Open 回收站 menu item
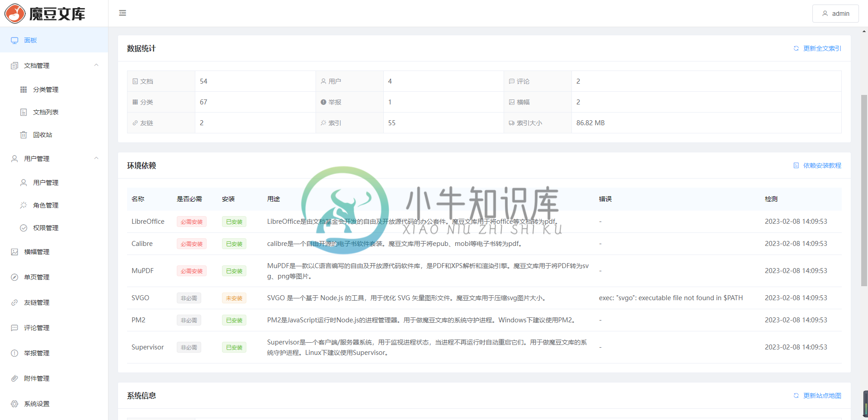 54,135
